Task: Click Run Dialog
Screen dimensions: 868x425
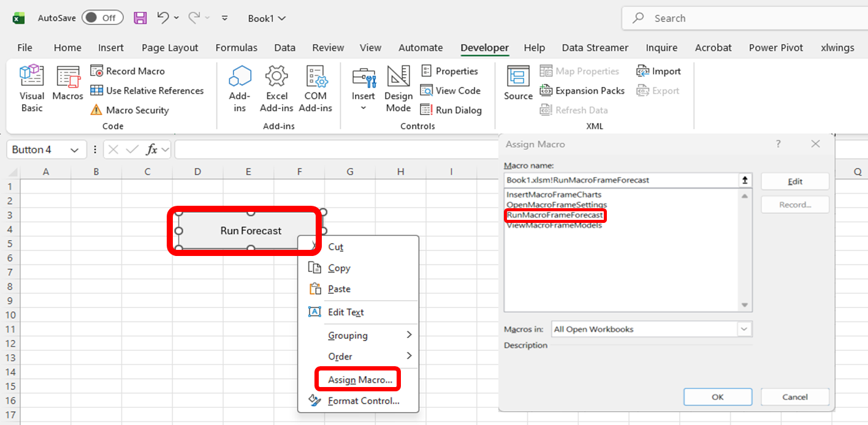Action: tap(451, 110)
